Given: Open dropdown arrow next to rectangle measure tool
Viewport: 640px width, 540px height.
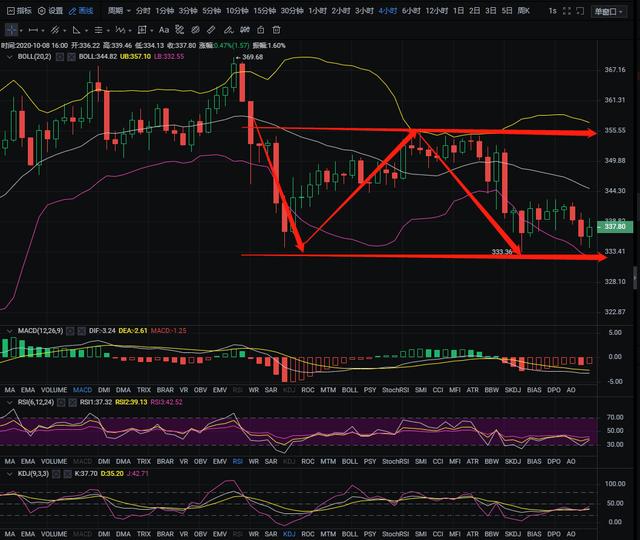Looking at the screenshot, I should click(151, 31).
